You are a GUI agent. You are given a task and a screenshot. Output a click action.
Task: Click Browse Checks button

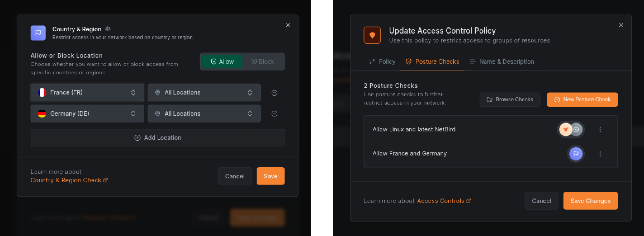point(510,100)
